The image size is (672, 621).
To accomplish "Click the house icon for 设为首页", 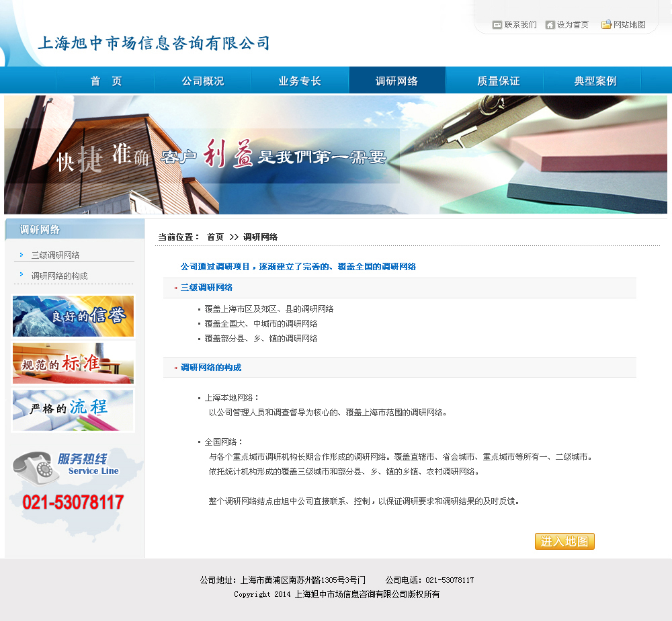I will coord(550,25).
